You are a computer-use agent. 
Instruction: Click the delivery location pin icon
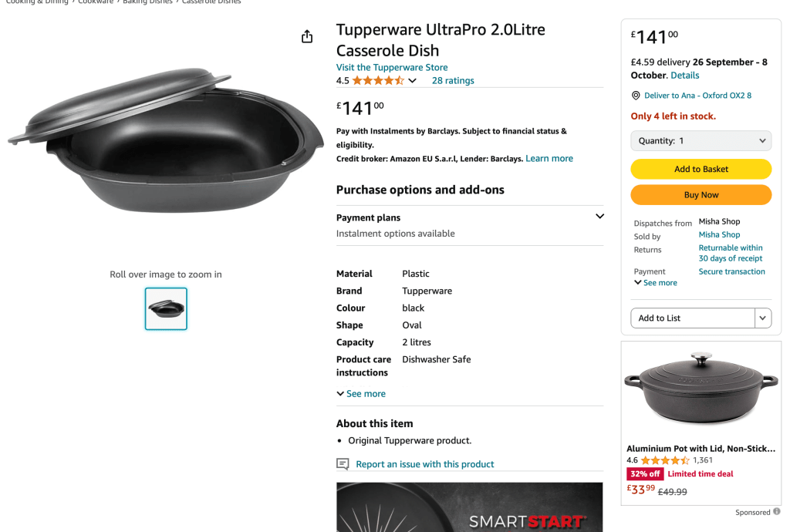636,96
